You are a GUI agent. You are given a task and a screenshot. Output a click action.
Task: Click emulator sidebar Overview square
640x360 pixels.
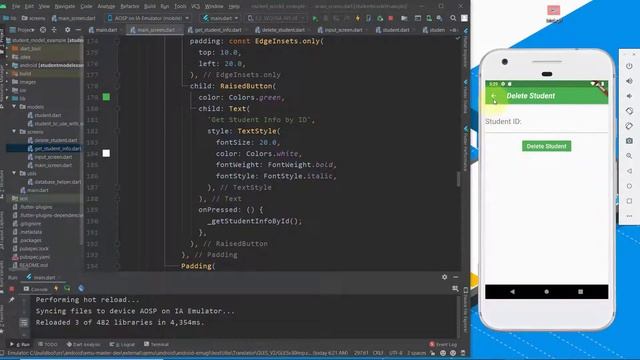pos(629,201)
